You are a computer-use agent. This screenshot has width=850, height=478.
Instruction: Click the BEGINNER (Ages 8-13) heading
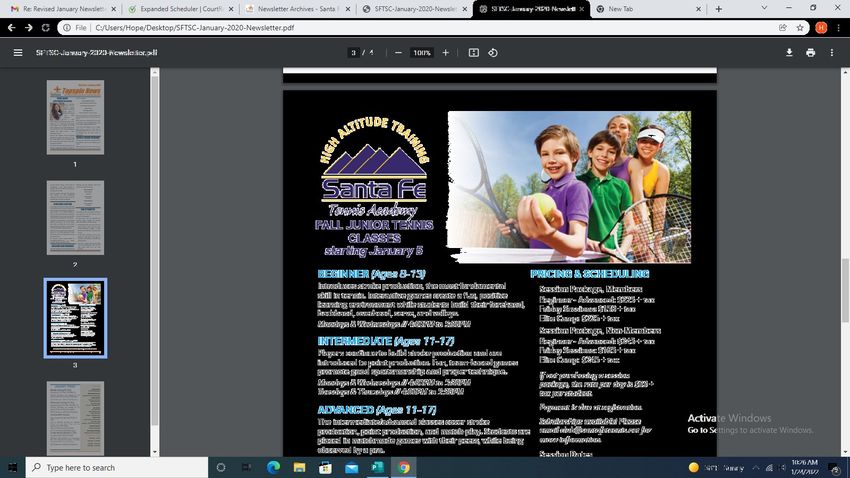(371, 274)
